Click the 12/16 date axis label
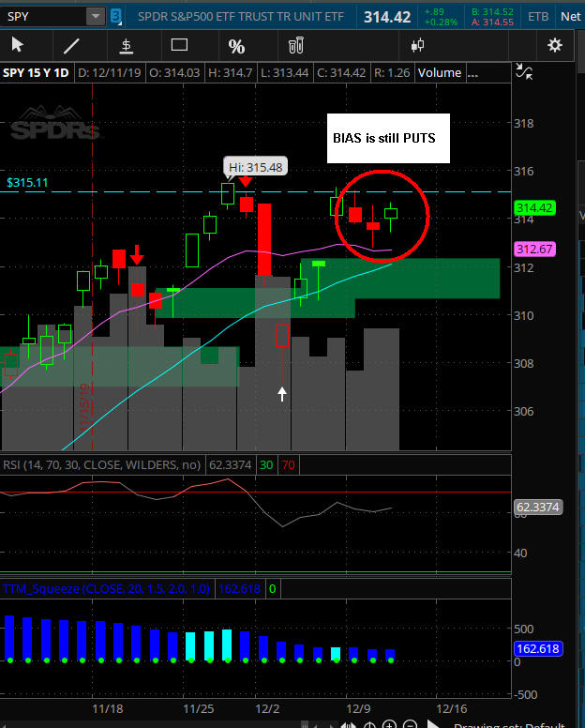585x728 pixels. coord(452,709)
